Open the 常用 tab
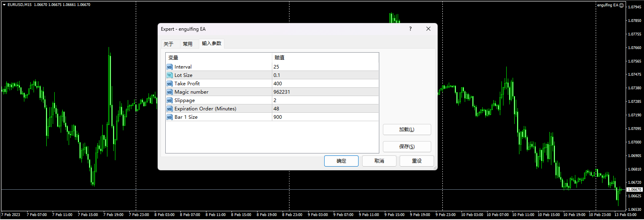The image size is (644, 220). pos(188,44)
